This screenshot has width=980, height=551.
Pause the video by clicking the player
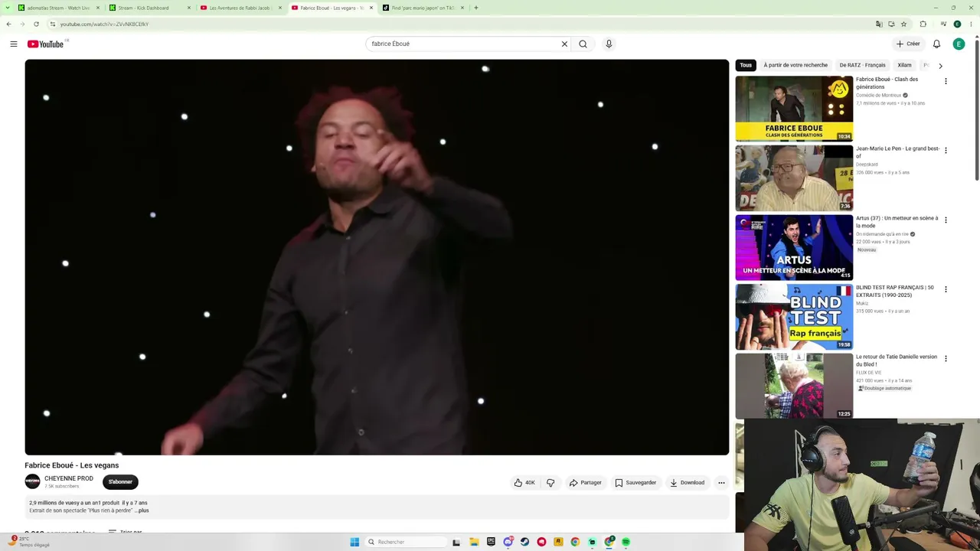pos(377,257)
